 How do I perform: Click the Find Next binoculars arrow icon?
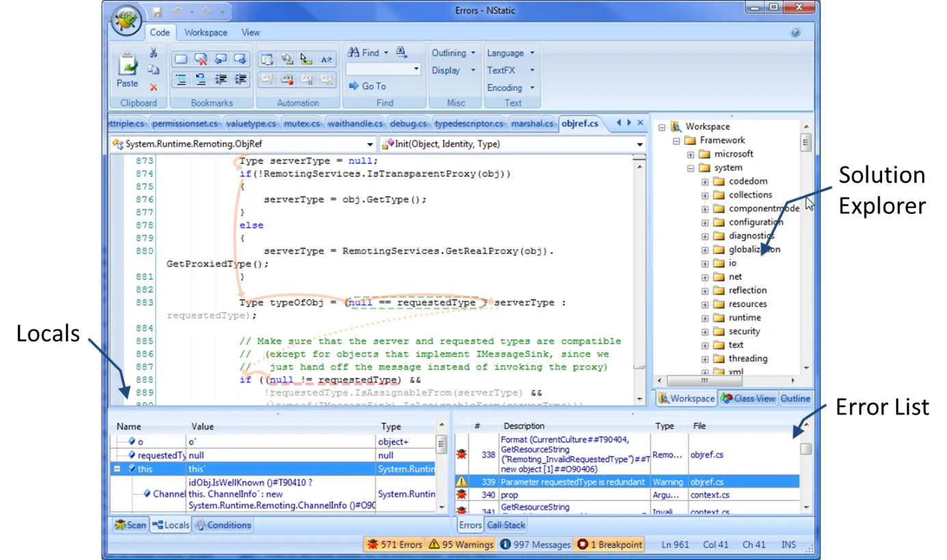point(402,53)
